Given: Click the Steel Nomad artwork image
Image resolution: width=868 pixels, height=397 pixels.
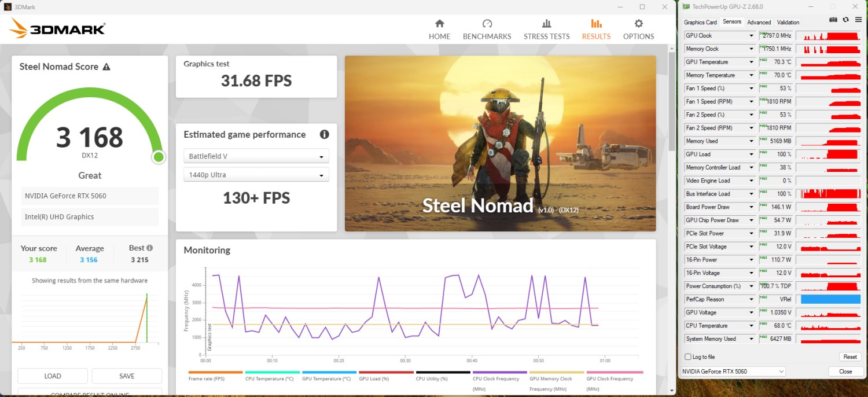Looking at the screenshot, I should point(501,144).
